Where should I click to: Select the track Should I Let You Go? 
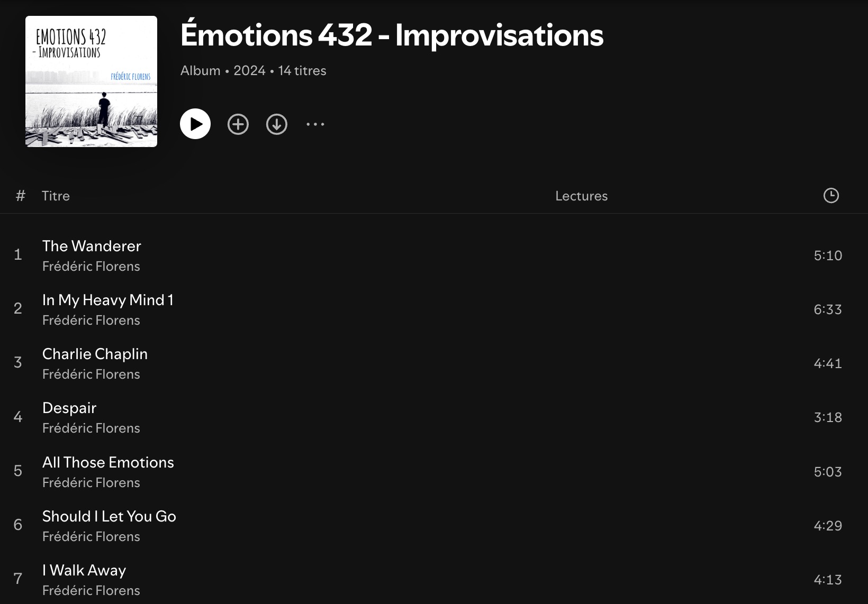tap(109, 516)
